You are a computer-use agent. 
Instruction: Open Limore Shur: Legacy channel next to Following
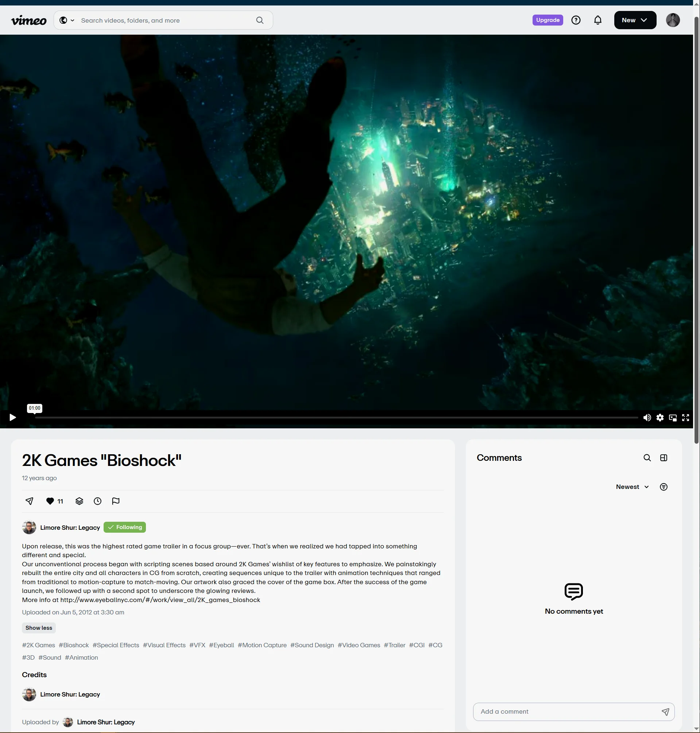pos(70,527)
